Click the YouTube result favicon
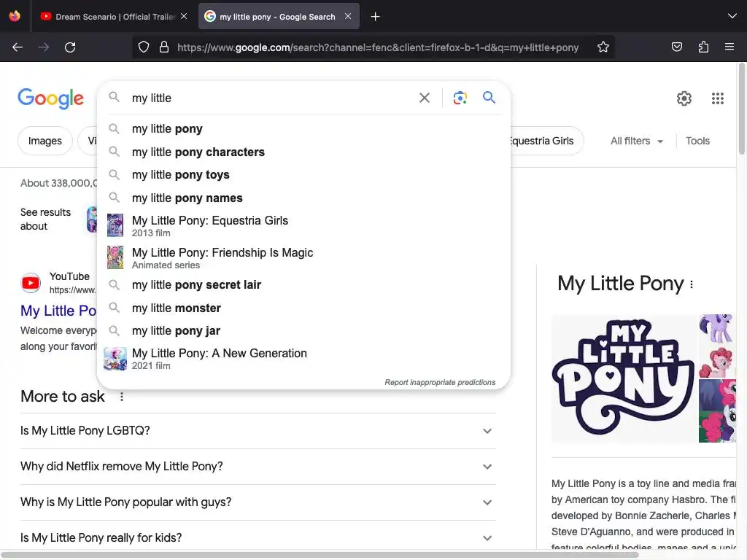Screen dimensions: 747x560 pos(31,284)
